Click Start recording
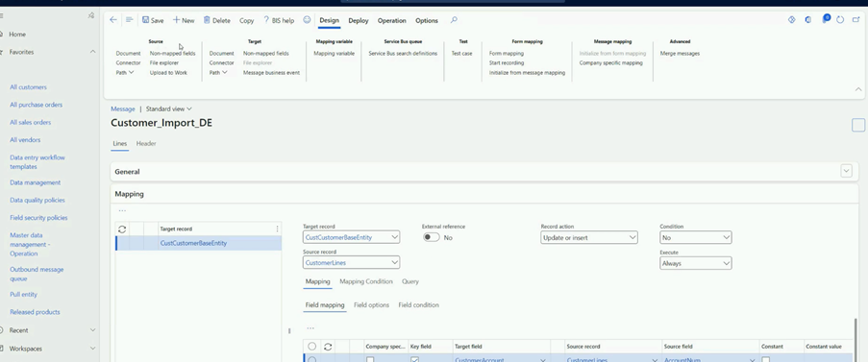This screenshot has height=362, width=868. tap(507, 63)
